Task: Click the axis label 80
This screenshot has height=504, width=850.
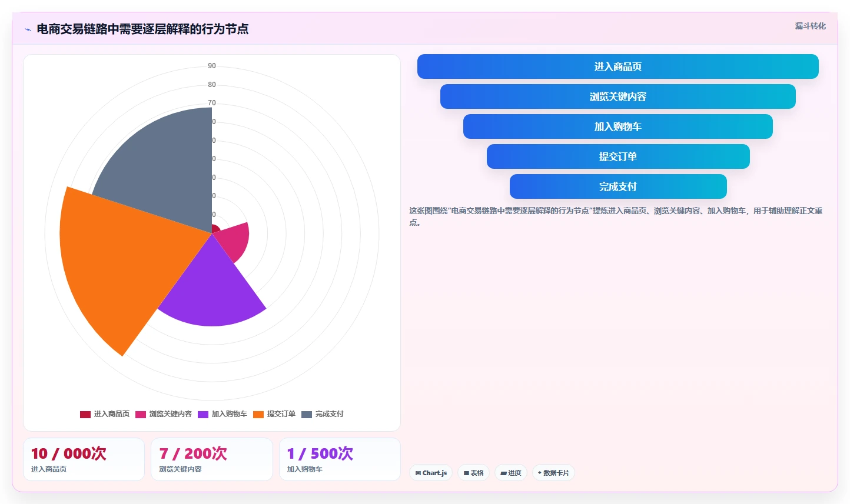Action: coord(212,85)
